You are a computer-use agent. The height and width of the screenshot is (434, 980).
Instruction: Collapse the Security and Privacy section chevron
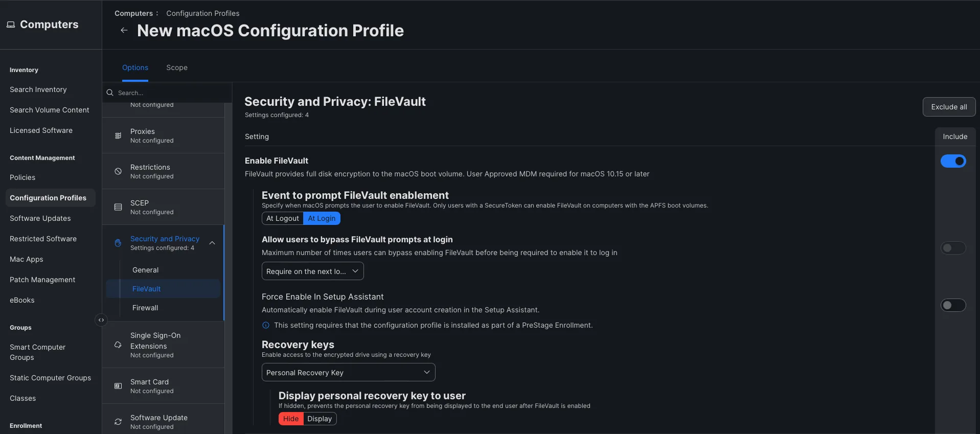[x=212, y=243]
